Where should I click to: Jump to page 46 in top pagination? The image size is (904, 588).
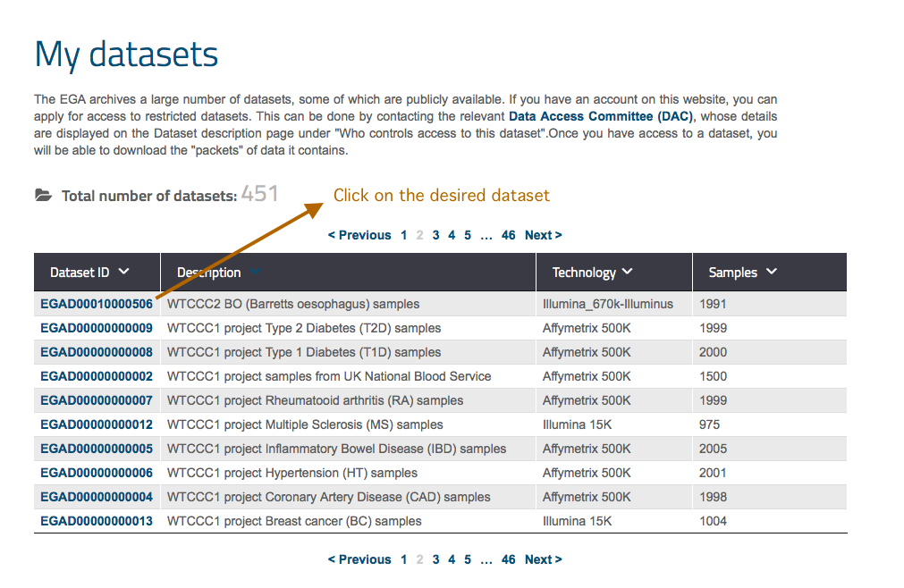pos(508,235)
